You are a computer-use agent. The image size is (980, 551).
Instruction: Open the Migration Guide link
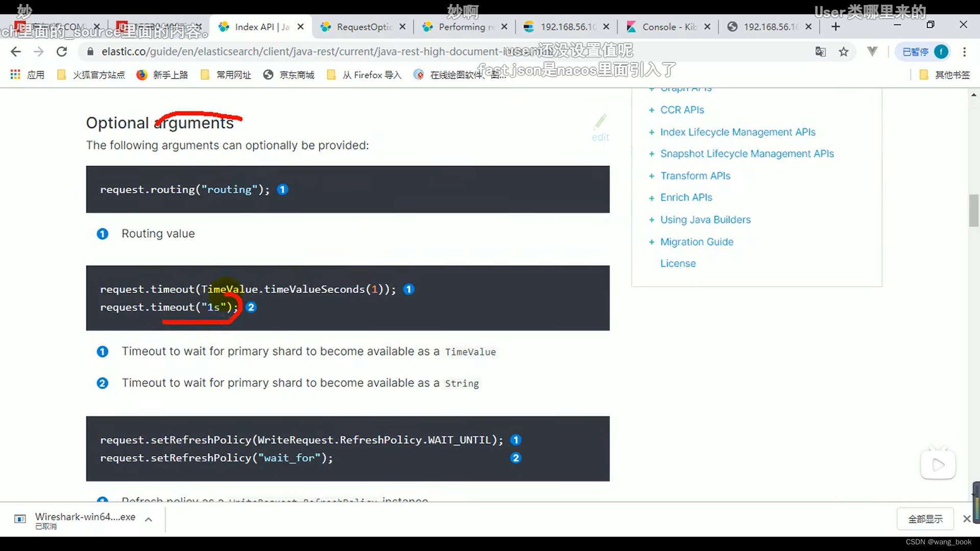697,242
